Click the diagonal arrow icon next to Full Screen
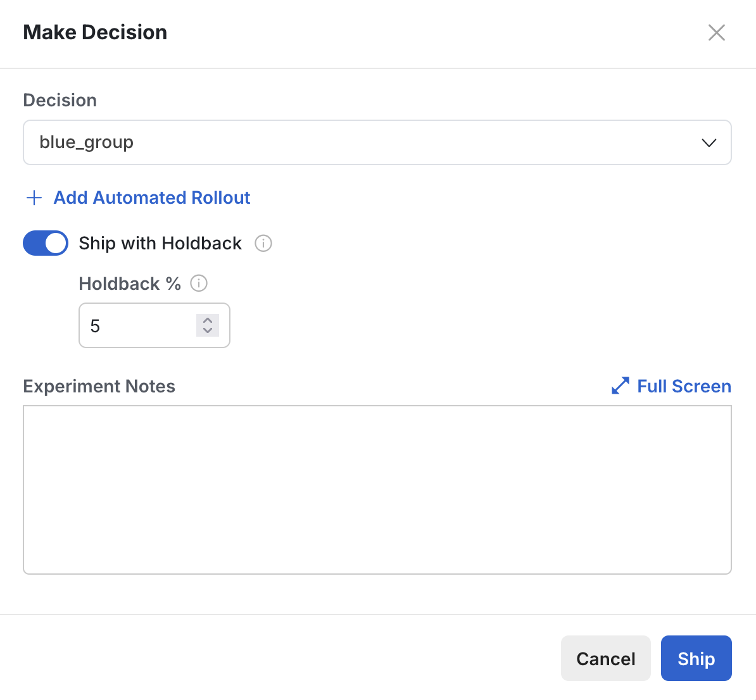 pos(619,385)
